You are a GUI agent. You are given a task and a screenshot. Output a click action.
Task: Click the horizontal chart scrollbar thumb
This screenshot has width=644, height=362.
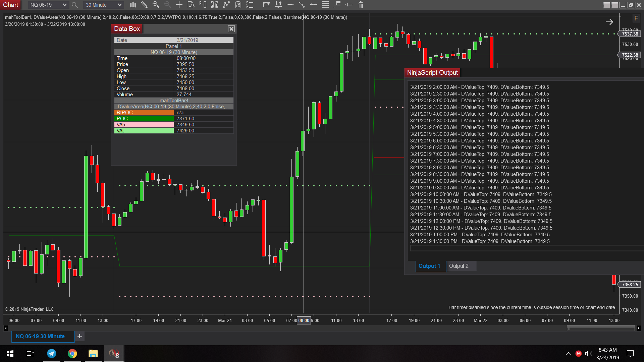600,328
